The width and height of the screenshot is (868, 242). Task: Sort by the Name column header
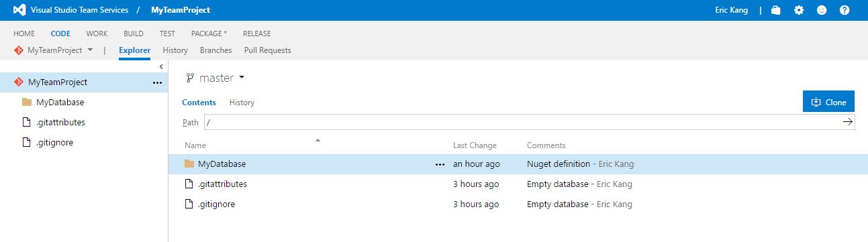(195, 145)
